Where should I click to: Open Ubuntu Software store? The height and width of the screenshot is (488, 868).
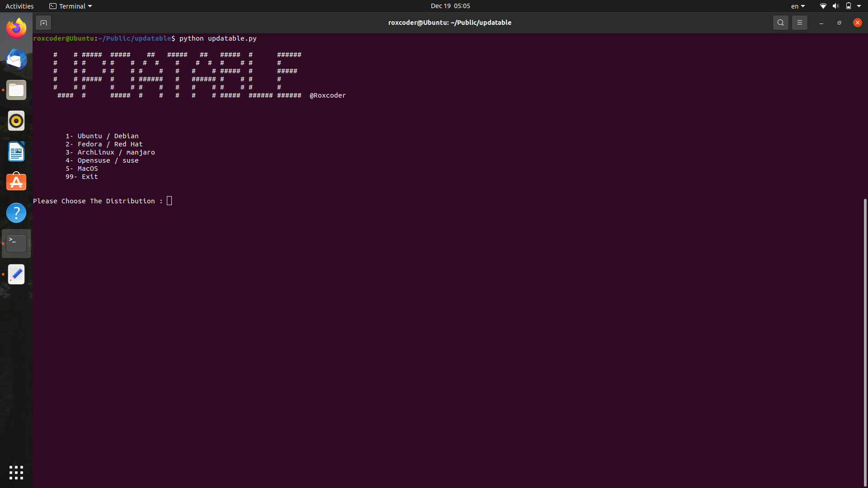click(x=16, y=182)
